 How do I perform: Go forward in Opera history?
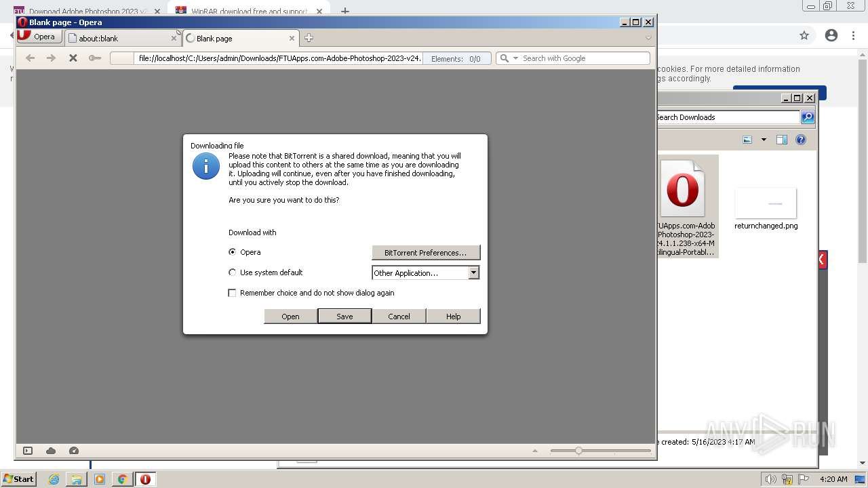click(51, 58)
